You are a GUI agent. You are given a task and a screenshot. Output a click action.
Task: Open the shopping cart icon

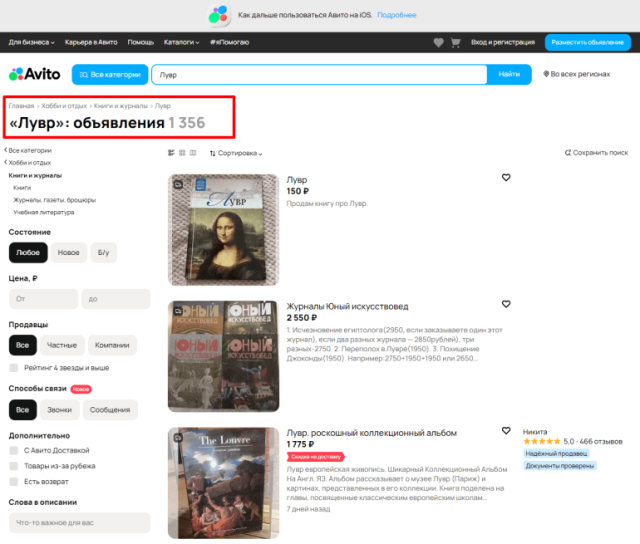coord(456,42)
